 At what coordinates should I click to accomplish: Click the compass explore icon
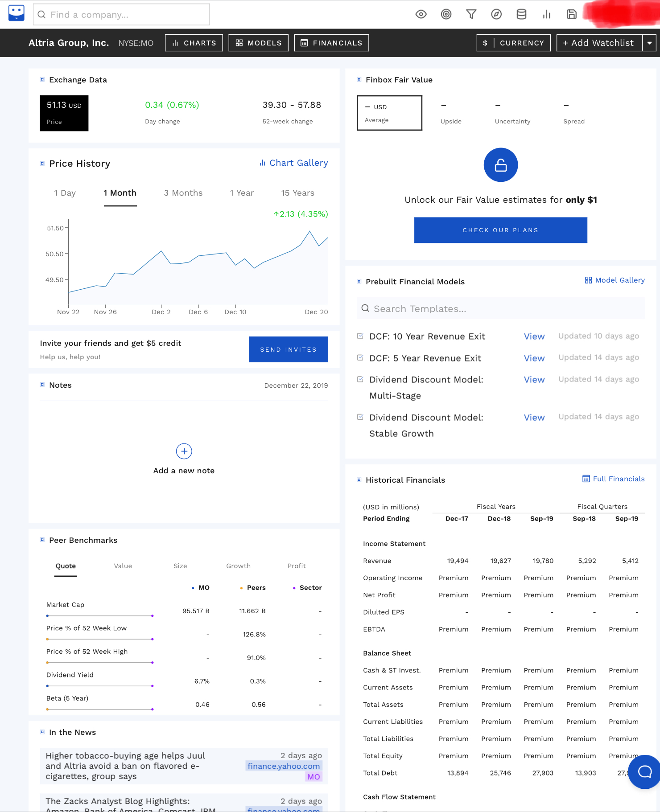point(496,14)
